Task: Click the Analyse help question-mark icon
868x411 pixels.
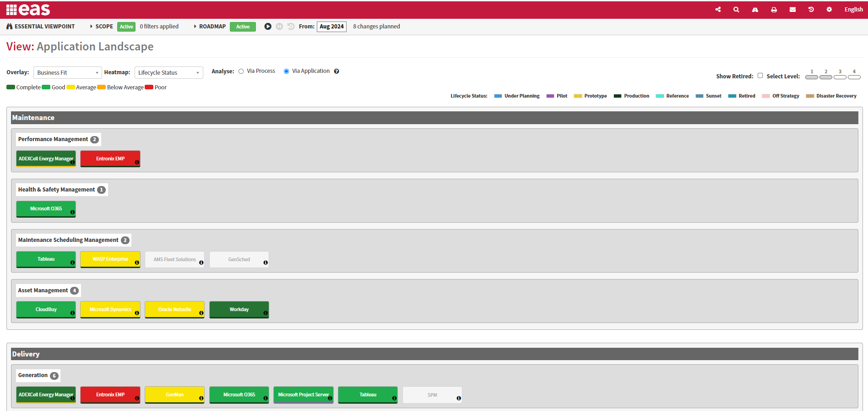Action: (336, 71)
